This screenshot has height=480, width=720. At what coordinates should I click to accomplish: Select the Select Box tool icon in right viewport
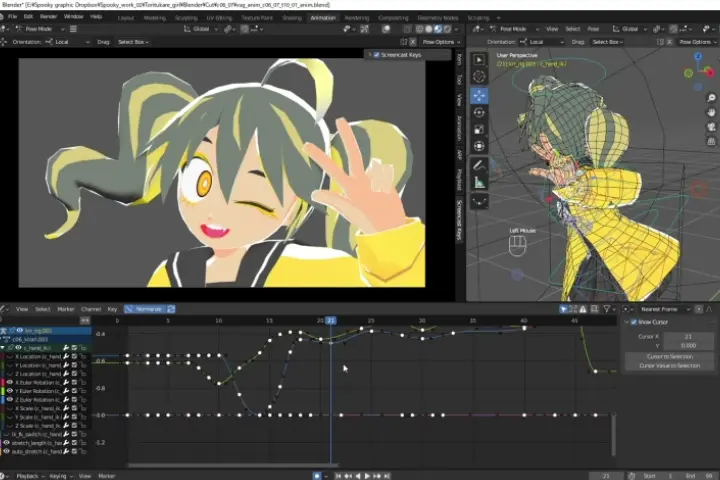pos(479,60)
